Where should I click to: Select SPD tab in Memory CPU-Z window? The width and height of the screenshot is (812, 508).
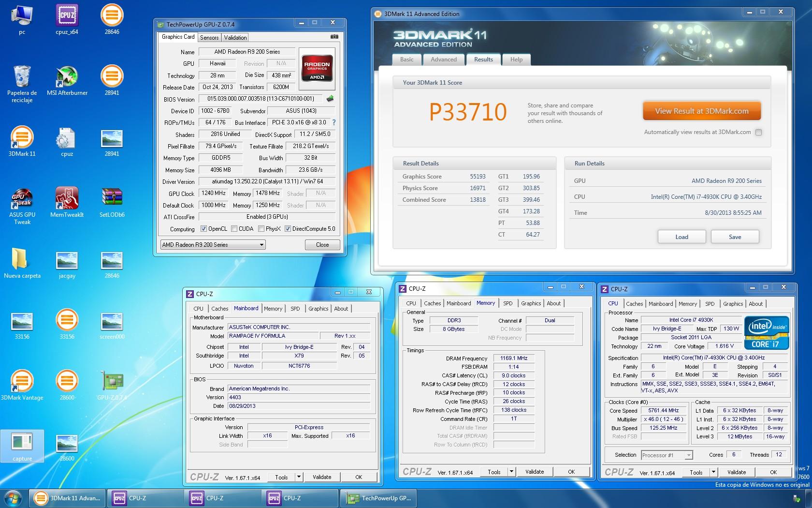pos(507,303)
